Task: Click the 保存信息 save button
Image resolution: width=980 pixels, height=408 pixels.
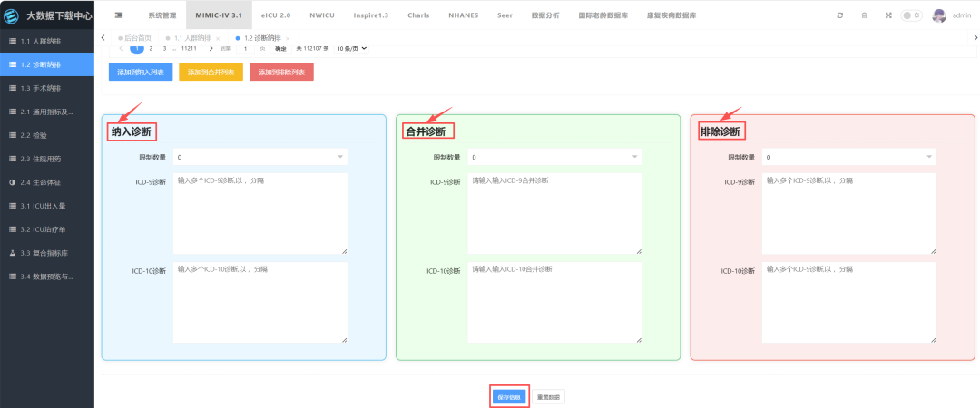Action: click(510, 397)
